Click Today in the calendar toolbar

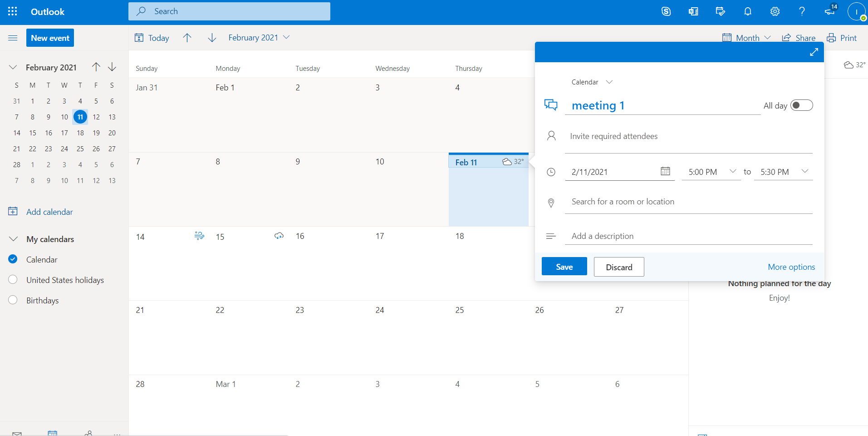(152, 38)
